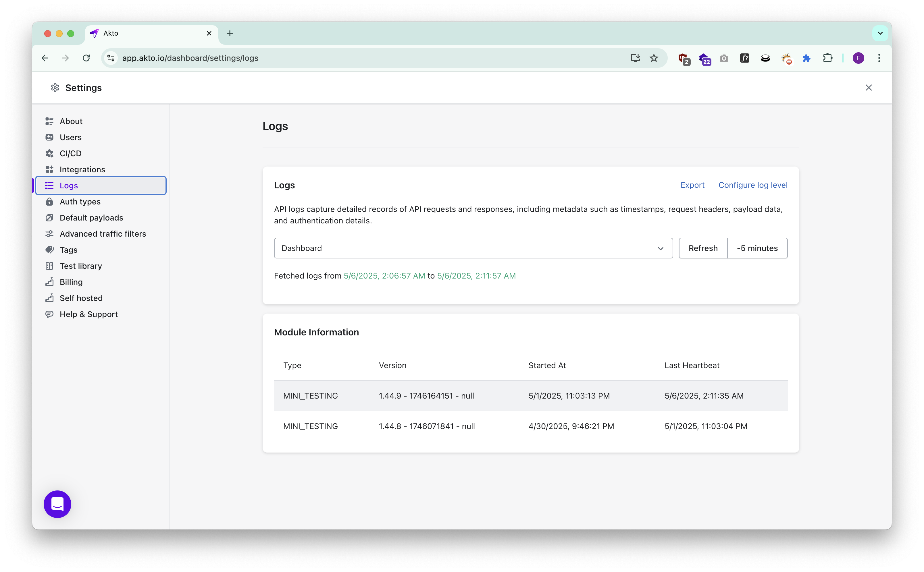Screen dimensions: 924x572
Task: Expand the Dashboard log source dropdown
Action: point(473,248)
